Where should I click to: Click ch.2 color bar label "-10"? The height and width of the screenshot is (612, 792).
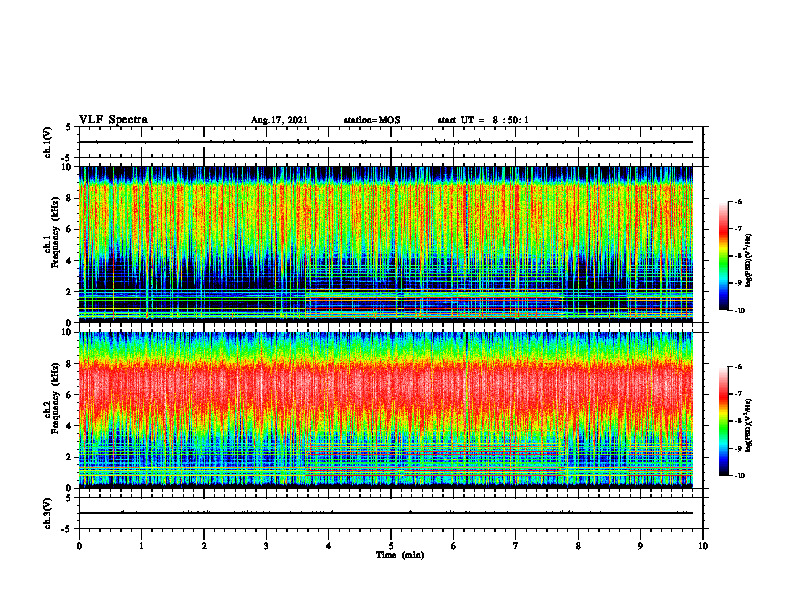point(740,476)
